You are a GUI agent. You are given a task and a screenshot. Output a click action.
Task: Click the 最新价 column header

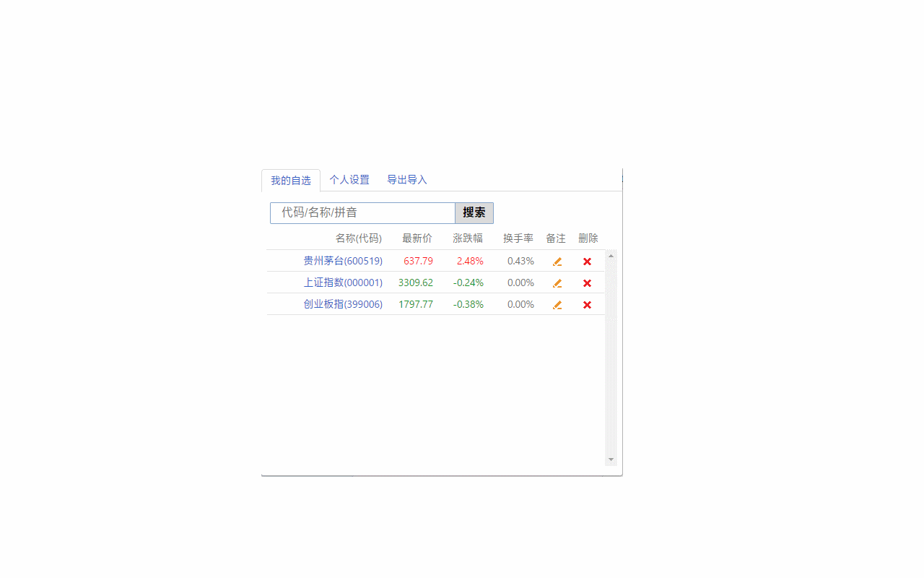[x=417, y=238]
